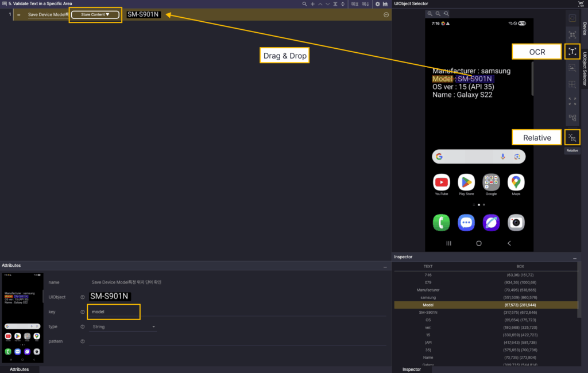Click the key input field containing model
The height and width of the screenshot is (373, 588).
point(114,312)
